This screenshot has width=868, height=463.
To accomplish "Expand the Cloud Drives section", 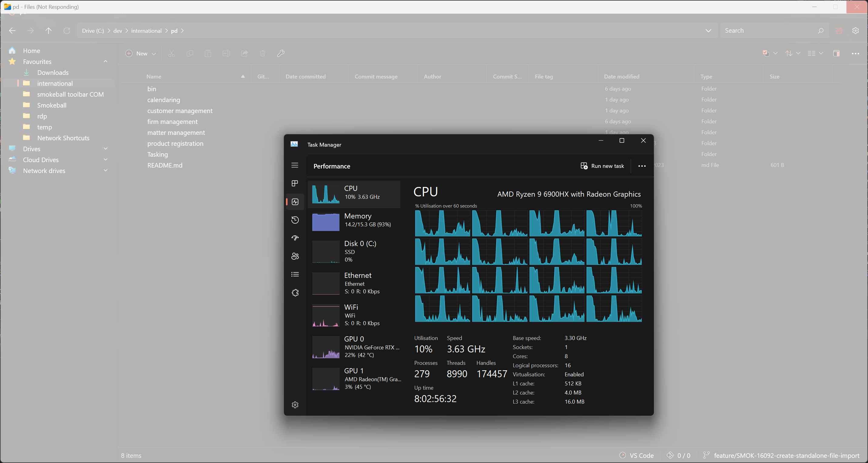I will pyautogui.click(x=106, y=159).
